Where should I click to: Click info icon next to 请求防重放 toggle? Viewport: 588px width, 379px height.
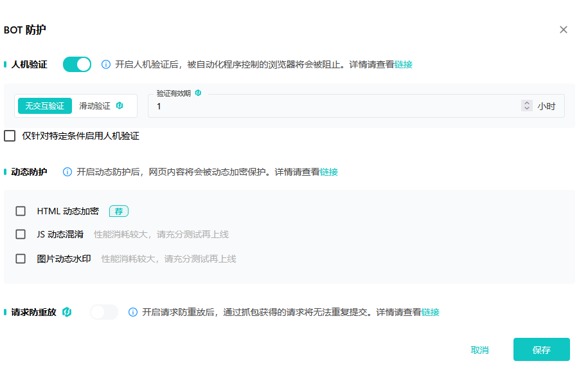coord(133,312)
